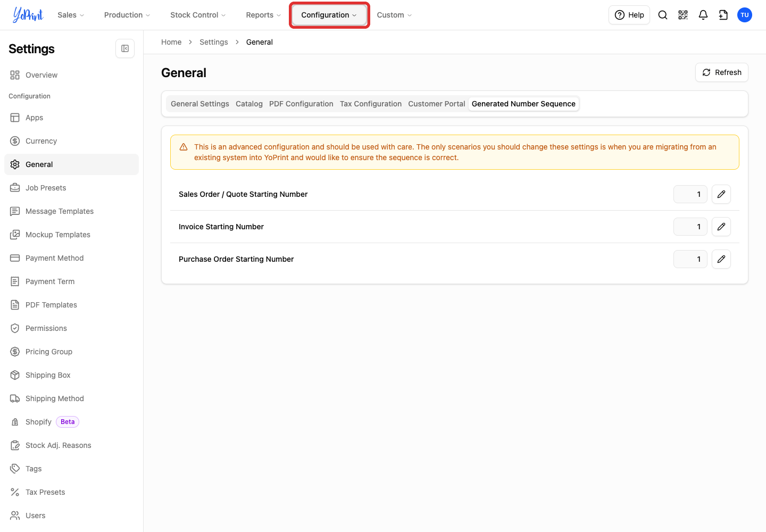Open the search icon in header
This screenshot has width=766, height=532.
click(x=663, y=15)
